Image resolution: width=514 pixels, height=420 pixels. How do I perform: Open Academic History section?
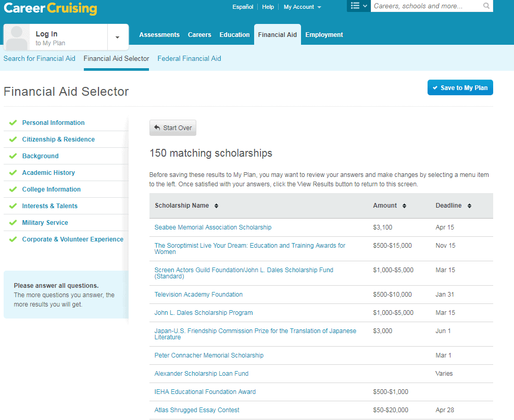pyautogui.click(x=48, y=173)
